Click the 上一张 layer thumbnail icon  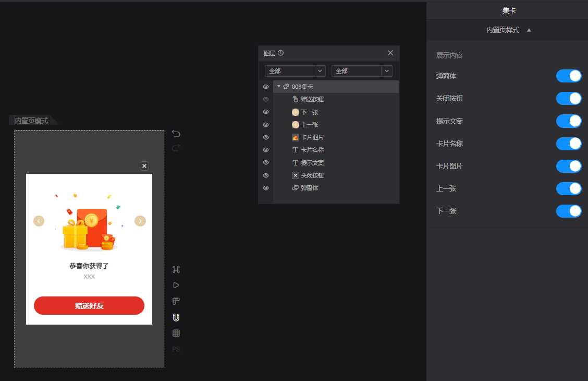tap(296, 125)
